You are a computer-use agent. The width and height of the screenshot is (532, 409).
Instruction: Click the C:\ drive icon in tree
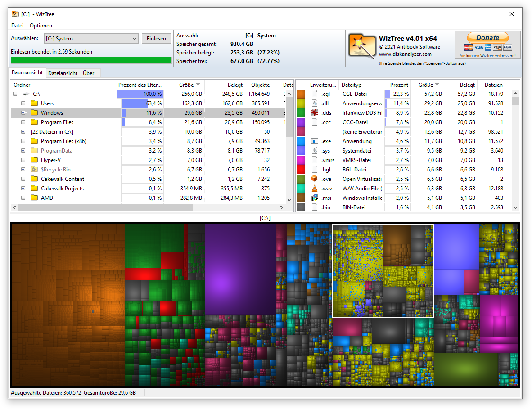point(27,94)
